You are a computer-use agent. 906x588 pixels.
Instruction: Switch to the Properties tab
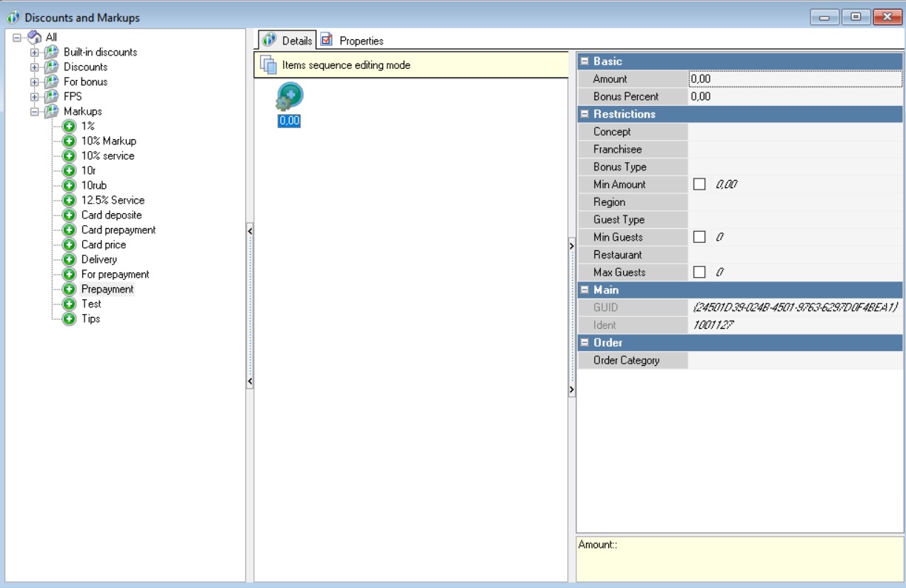pyautogui.click(x=353, y=41)
